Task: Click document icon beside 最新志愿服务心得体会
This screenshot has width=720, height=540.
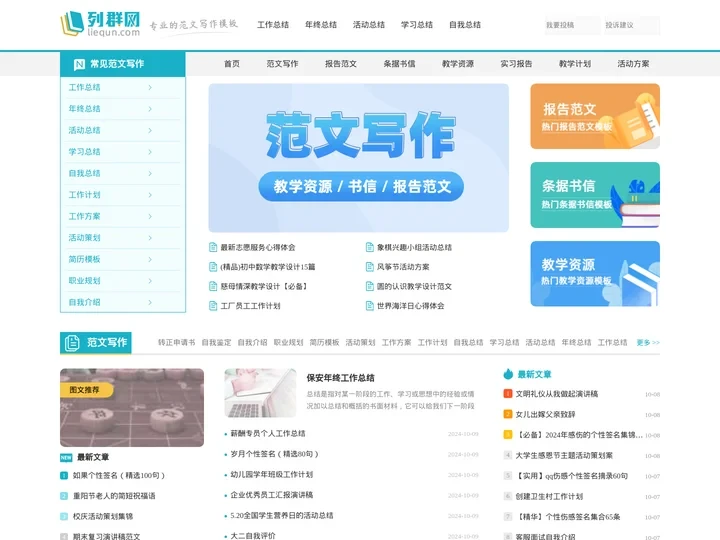Action: click(213, 248)
